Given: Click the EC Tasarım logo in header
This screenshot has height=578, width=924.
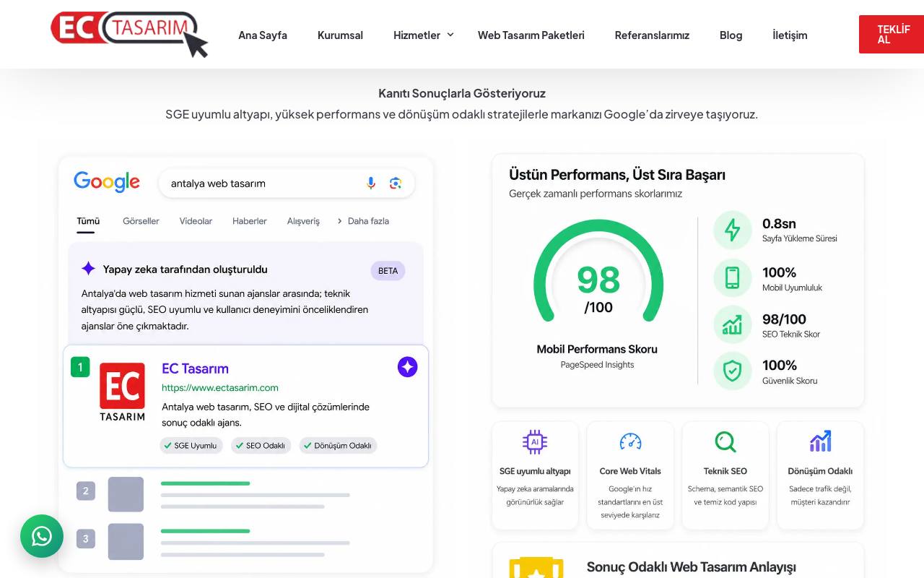Looking at the screenshot, I should click(x=129, y=34).
